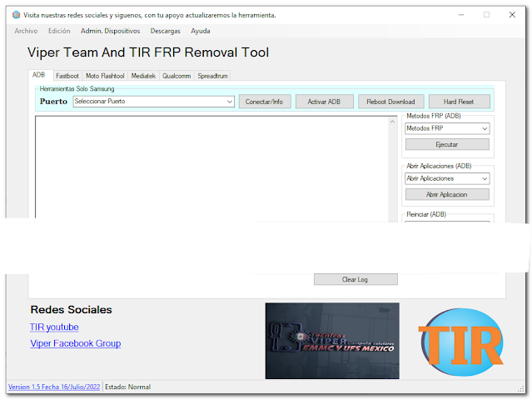Screen dimensions: 532x400
Task: Click the Reiniciar (ADB) group label
Action: point(426,214)
